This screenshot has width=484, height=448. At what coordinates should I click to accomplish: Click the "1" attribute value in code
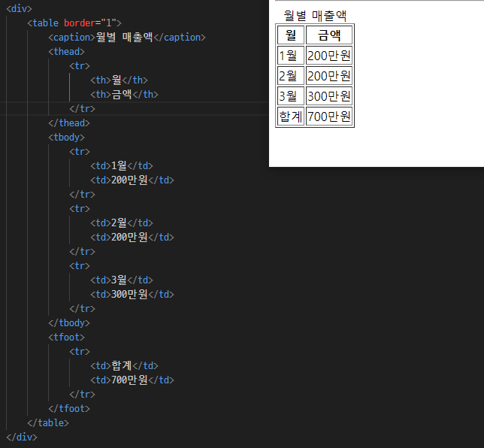coord(108,23)
